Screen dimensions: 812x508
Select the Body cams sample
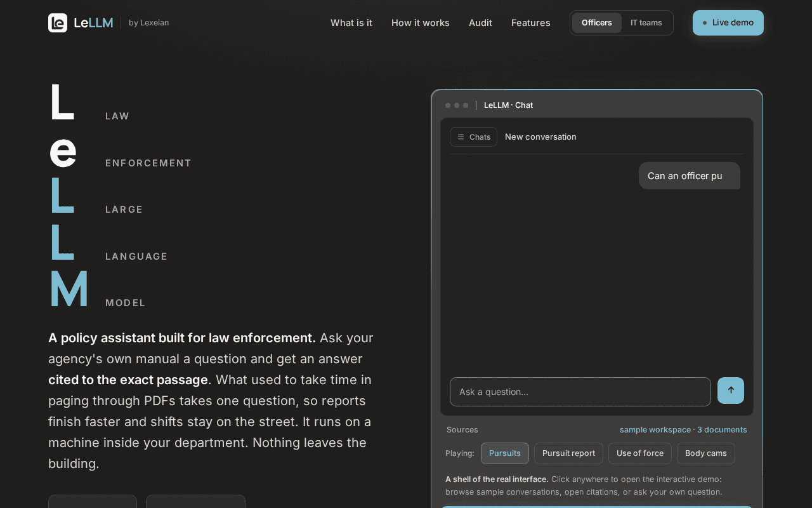coord(706,453)
